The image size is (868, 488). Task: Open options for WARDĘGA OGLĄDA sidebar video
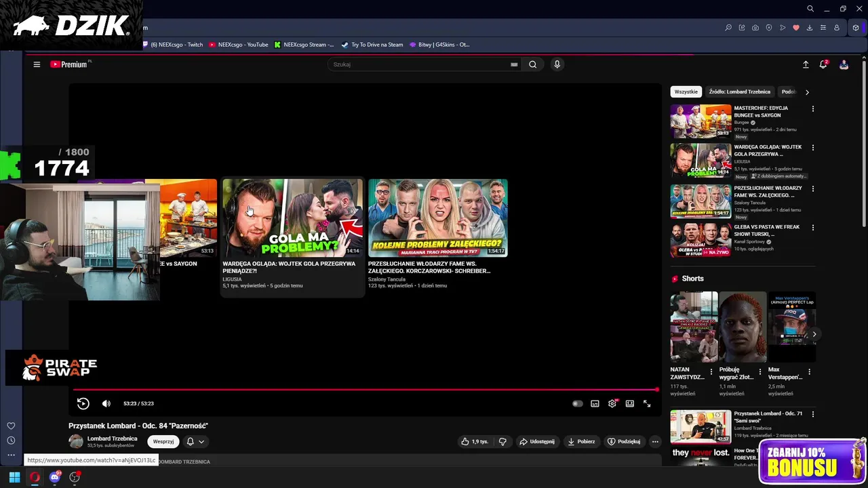(812, 147)
